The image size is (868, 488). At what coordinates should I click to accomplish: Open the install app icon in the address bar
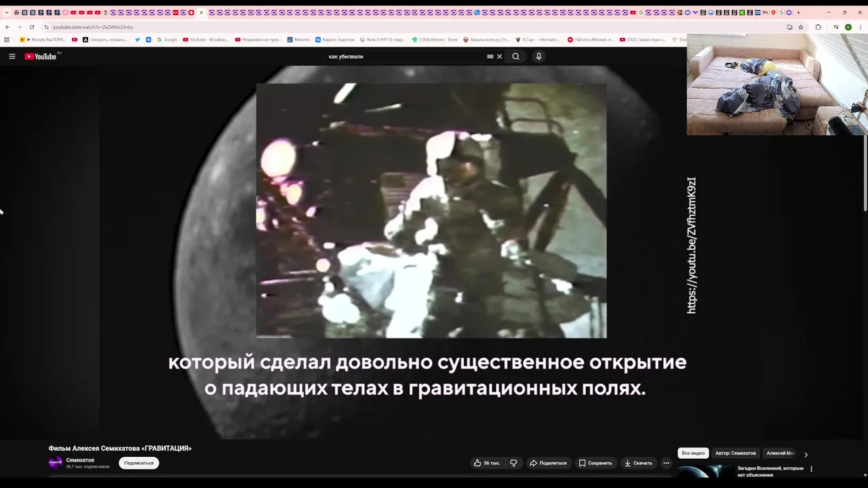(789, 27)
